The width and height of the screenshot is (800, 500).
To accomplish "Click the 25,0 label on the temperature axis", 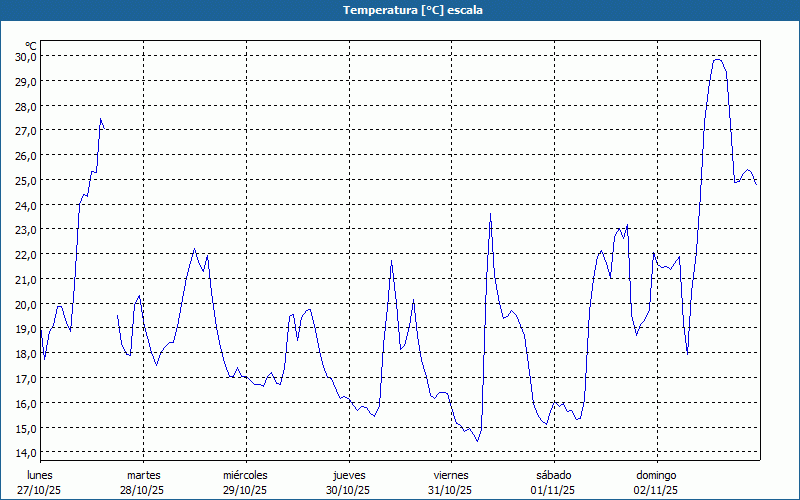I will pos(24,180).
